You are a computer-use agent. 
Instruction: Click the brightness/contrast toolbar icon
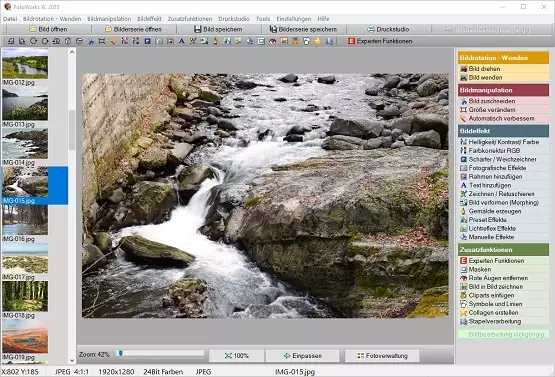point(125,41)
